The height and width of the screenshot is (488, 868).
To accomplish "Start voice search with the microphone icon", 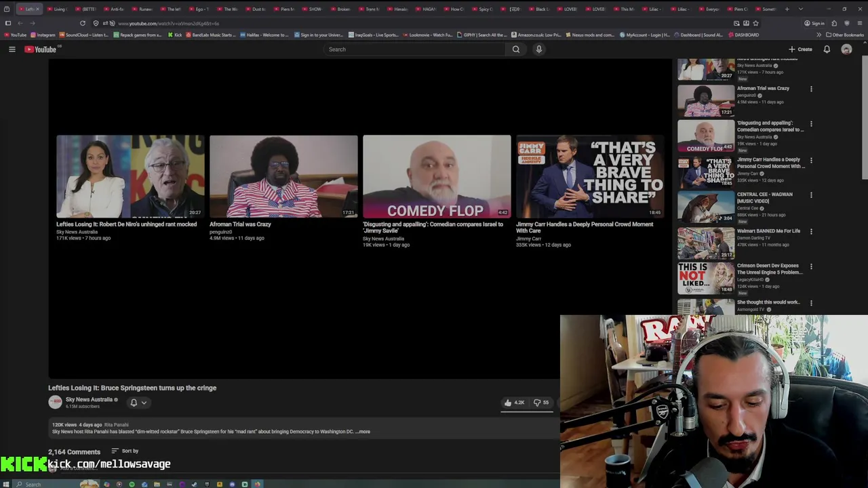I will pyautogui.click(x=539, y=49).
